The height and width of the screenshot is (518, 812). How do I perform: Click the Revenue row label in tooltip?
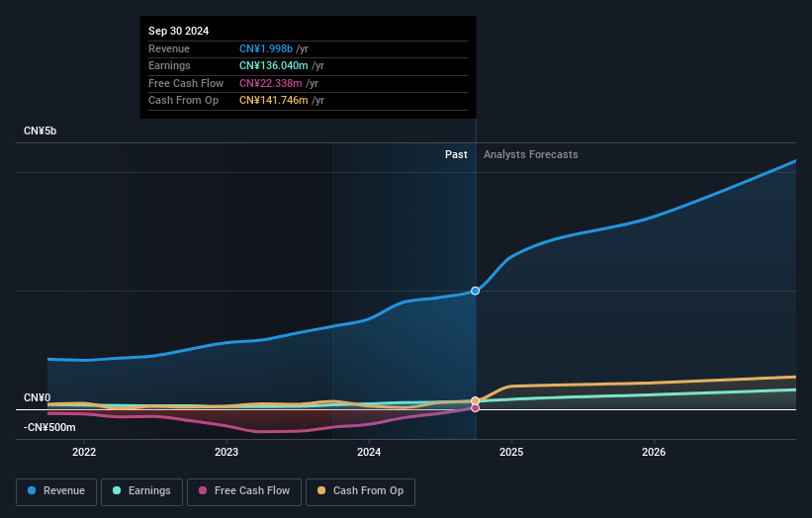pyautogui.click(x=169, y=48)
